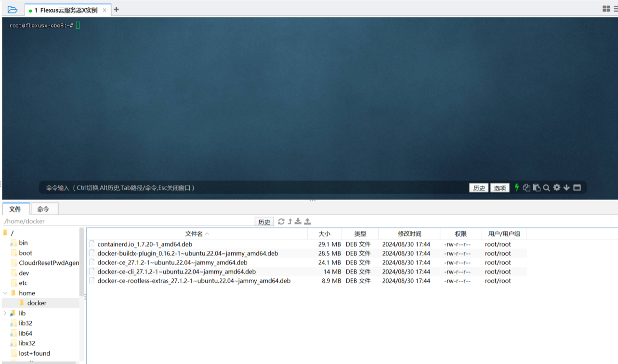This screenshot has height=364, width=618.
Task: Select docker-buildx-plugin_0.16.2-1 deb file
Action: pos(187,253)
